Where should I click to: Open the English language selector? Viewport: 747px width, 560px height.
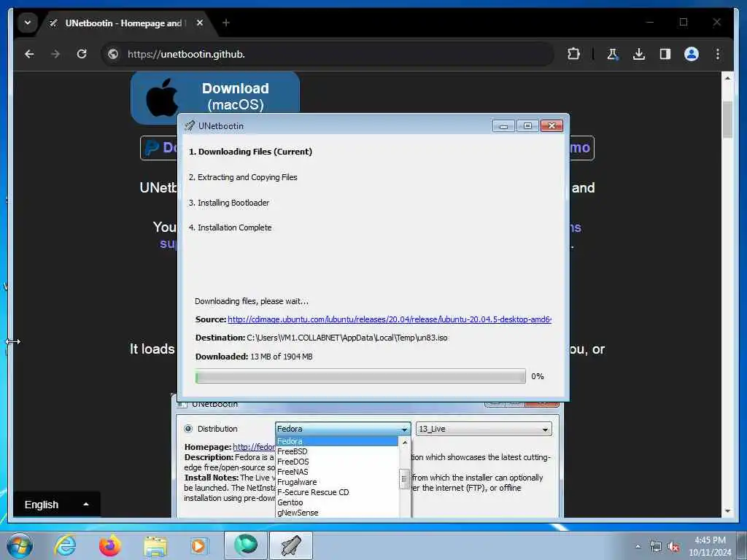pyautogui.click(x=56, y=505)
